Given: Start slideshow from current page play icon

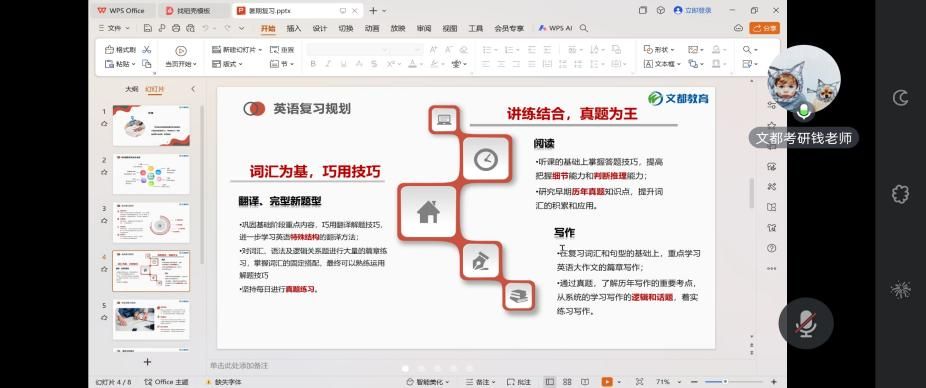Looking at the screenshot, I should click(181, 51).
